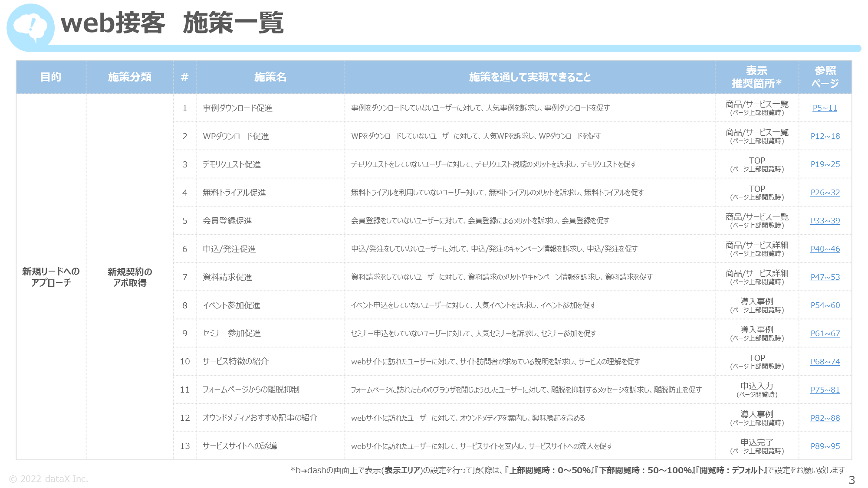
Task: Open the P82~88 reference link
Action: click(x=825, y=418)
